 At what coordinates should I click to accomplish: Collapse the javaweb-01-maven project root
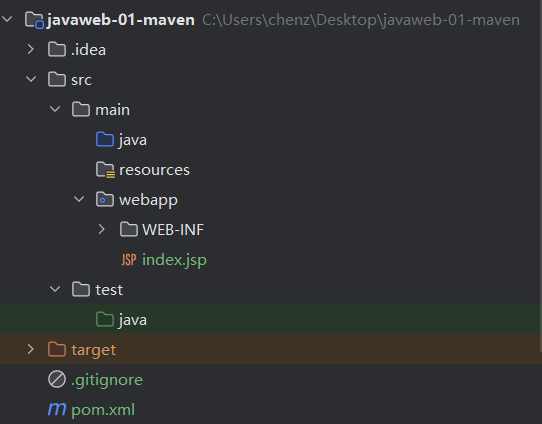(x=7, y=19)
